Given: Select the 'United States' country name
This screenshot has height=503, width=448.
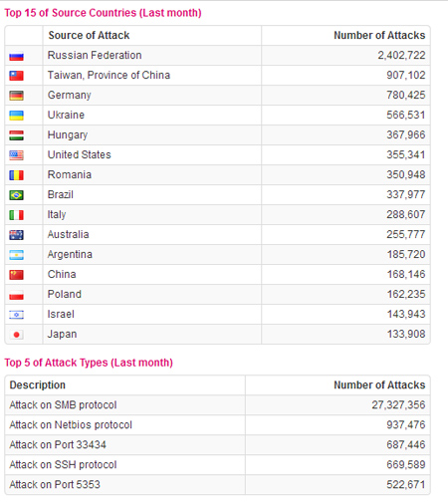Looking at the screenshot, I should 80,154.
